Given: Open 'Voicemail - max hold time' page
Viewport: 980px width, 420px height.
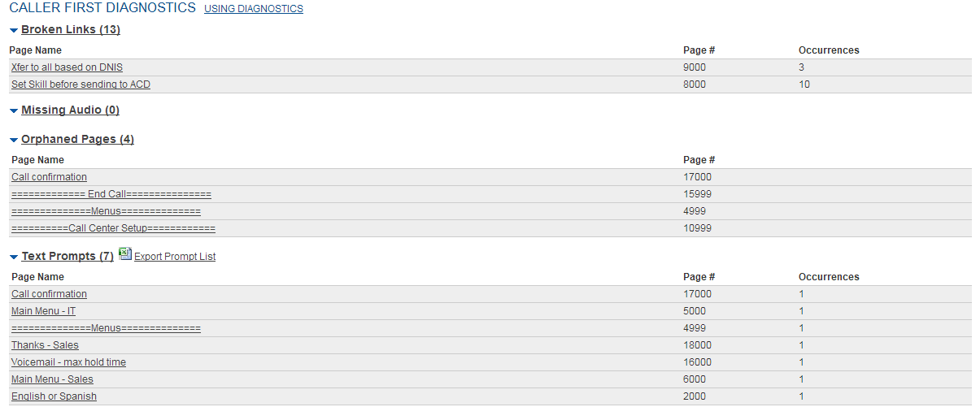Looking at the screenshot, I should (68, 362).
